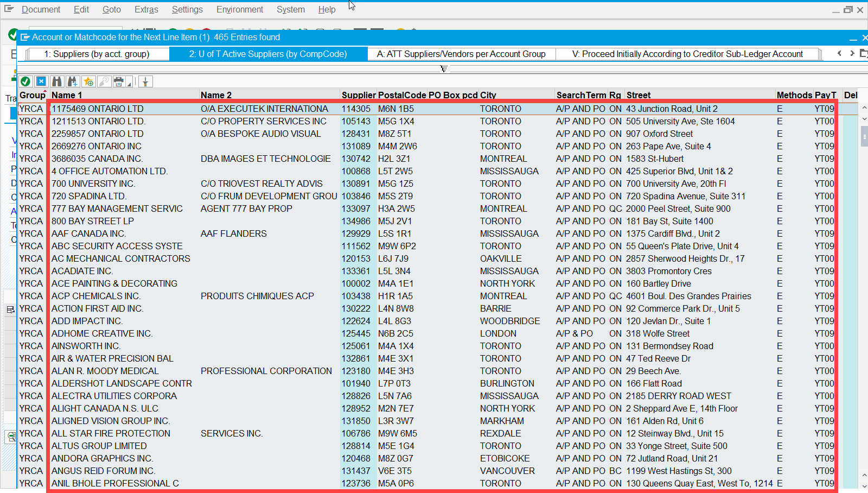
Task: Switch to ATT Suppliers/Vendors per Account Group tab
Action: click(x=461, y=54)
